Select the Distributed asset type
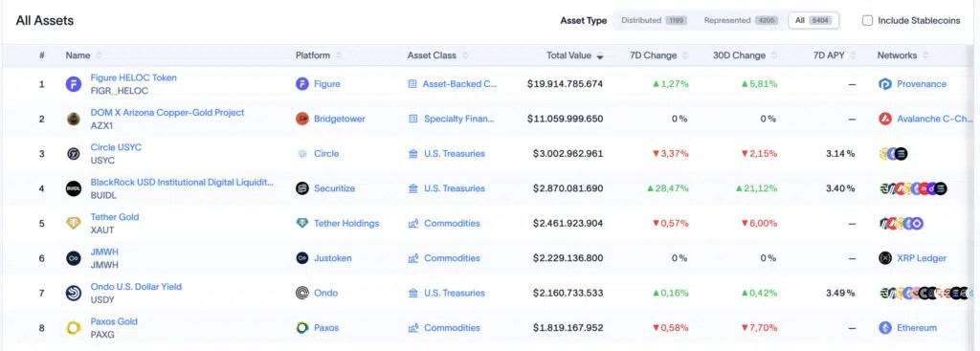The image size is (980, 351). coord(654,21)
